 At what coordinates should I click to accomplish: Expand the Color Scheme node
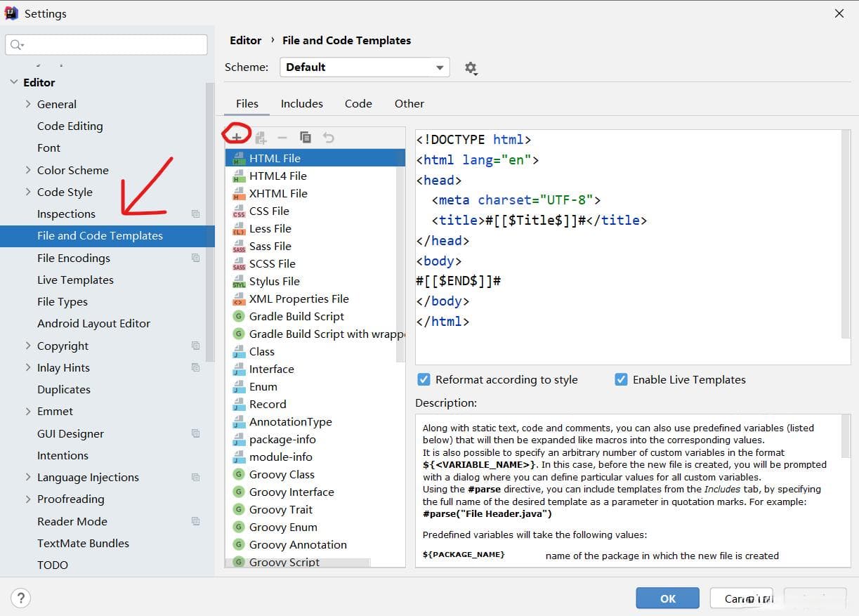click(x=28, y=170)
